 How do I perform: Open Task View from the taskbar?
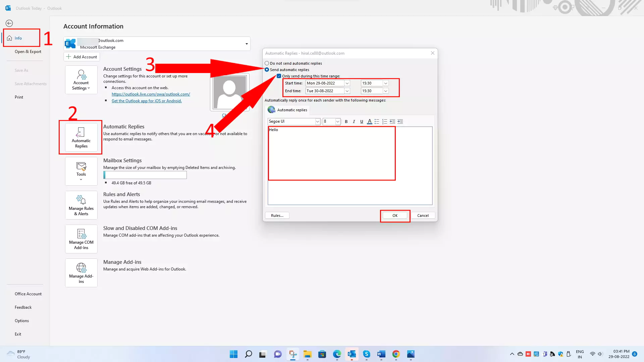(x=263, y=354)
